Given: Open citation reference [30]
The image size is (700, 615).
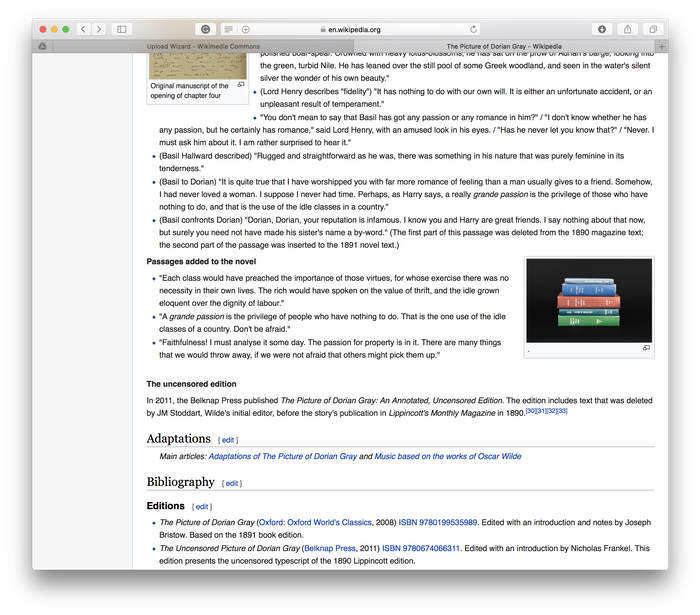Looking at the screenshot, I should tap(531, 411).
